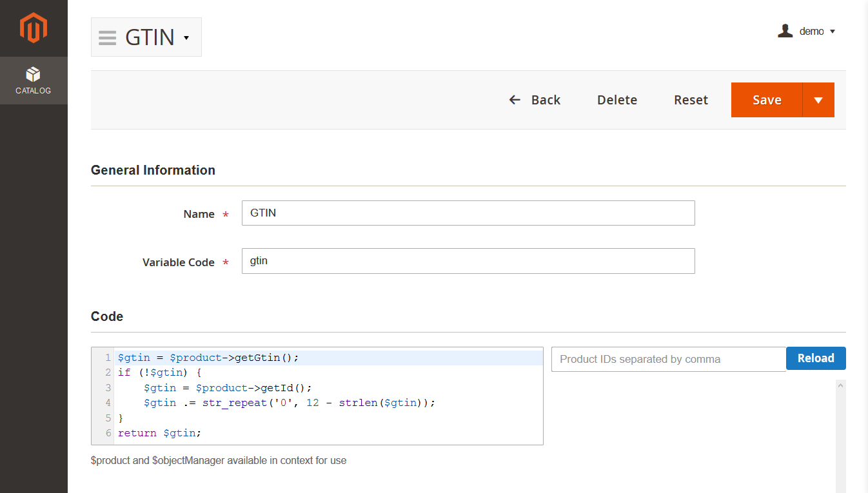This screenshot has width=868, height=493.
Task: Click the '$product and $objectManager available' note
Action: tap(219, 461)
